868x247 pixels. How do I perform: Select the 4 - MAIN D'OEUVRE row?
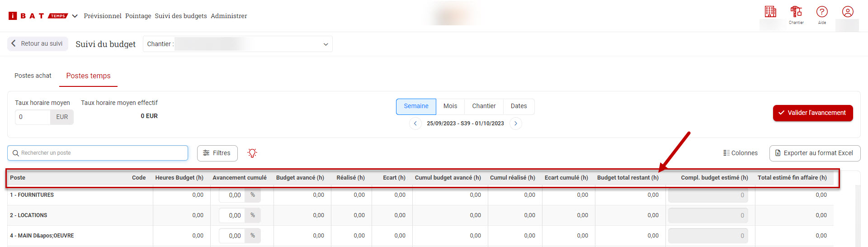420,236
